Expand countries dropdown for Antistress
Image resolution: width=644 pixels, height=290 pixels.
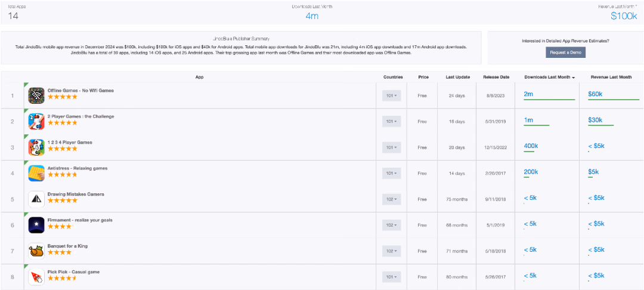391,173
